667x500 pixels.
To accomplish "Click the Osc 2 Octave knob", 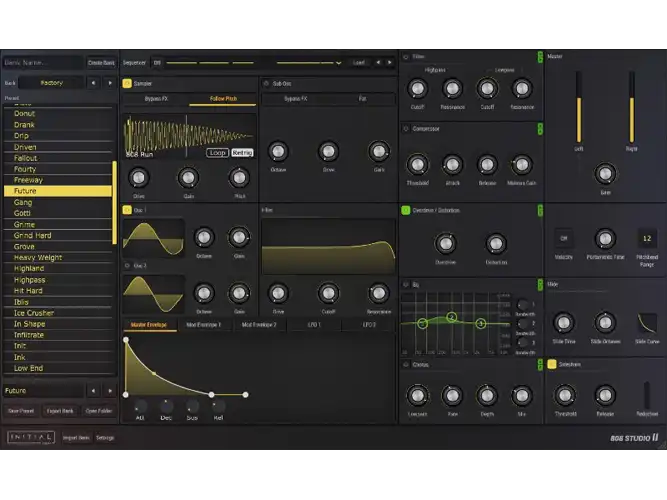I will click(x=204, y=293).
